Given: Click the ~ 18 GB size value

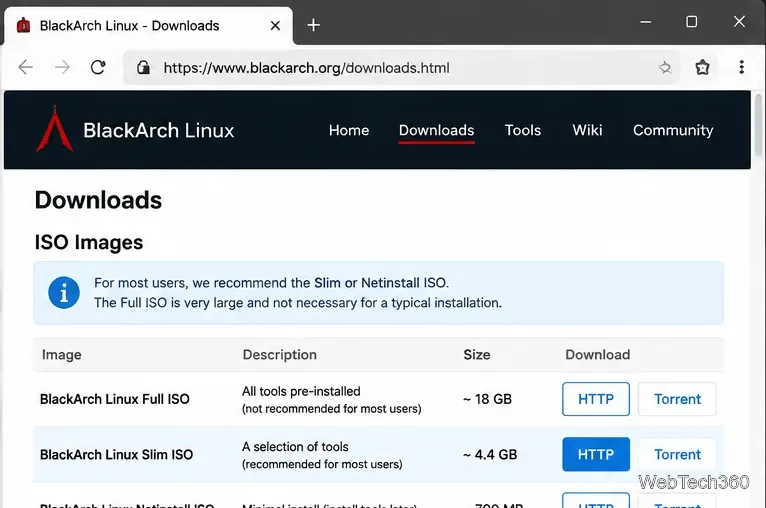Looking at the screenshot, I should (x=487, y=399).
